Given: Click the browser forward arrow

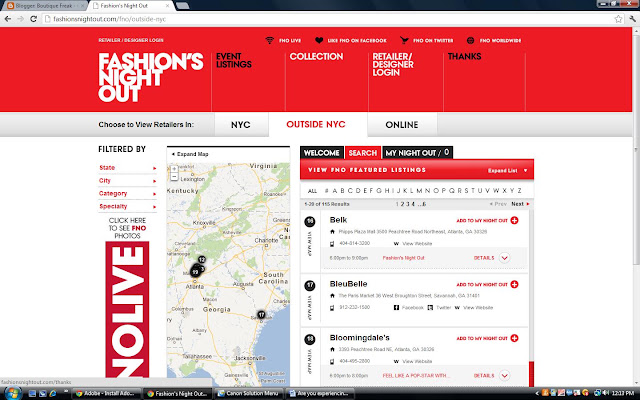Looking at the screenshot, I should pyautogui.click(x=20, y=19).
